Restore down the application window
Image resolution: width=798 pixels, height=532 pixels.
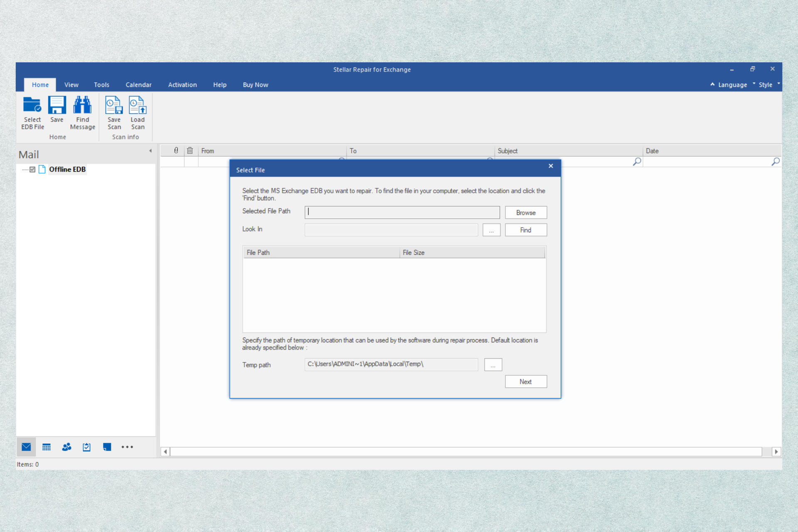752,69
